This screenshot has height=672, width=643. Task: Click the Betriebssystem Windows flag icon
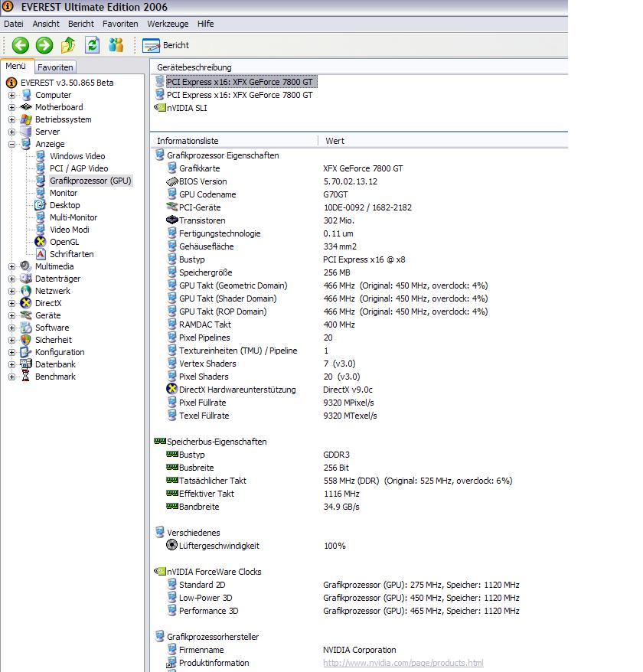click(26, 119)
